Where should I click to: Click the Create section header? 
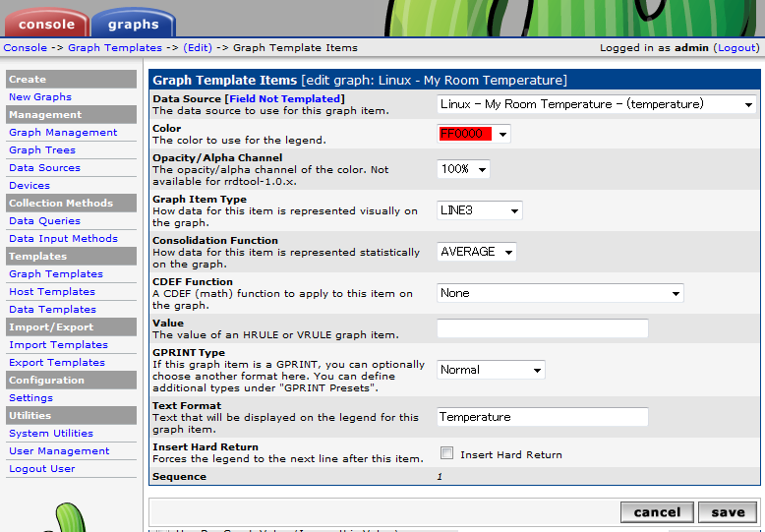coord(71,79)
